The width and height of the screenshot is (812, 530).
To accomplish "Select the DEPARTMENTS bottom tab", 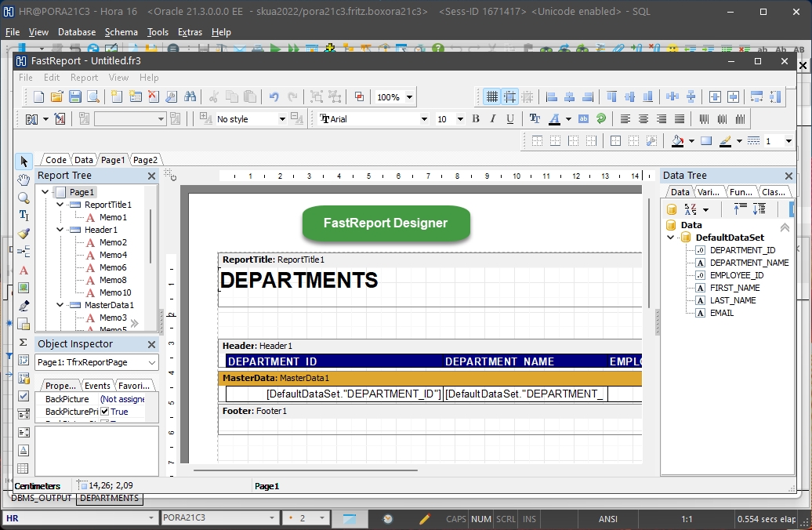I will pyautogui.click(x=109, y=499).
